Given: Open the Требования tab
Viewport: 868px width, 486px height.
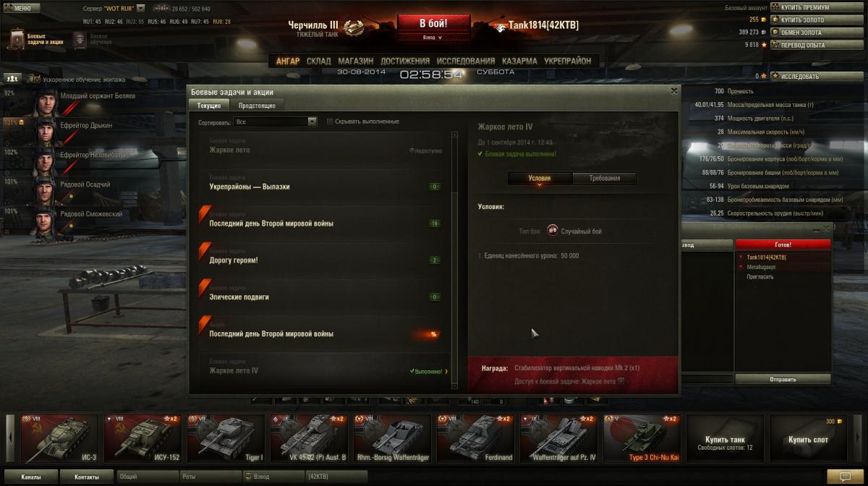Looking at the screenshot, I should [605, 178].
